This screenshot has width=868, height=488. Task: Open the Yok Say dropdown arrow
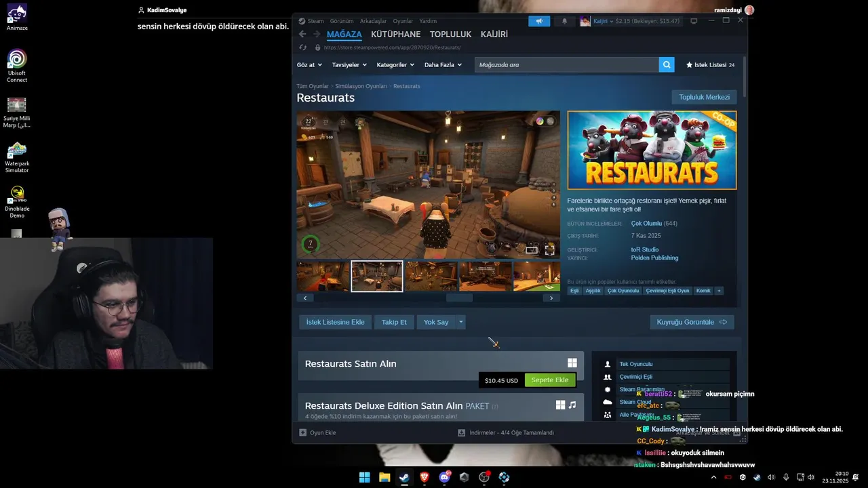click(461, 322)
